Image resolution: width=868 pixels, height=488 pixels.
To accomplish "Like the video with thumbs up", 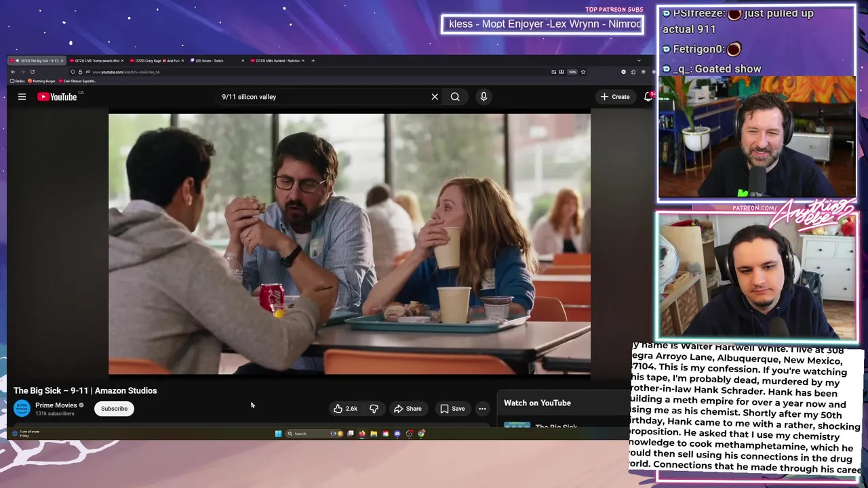I will [x=345, y=409].
